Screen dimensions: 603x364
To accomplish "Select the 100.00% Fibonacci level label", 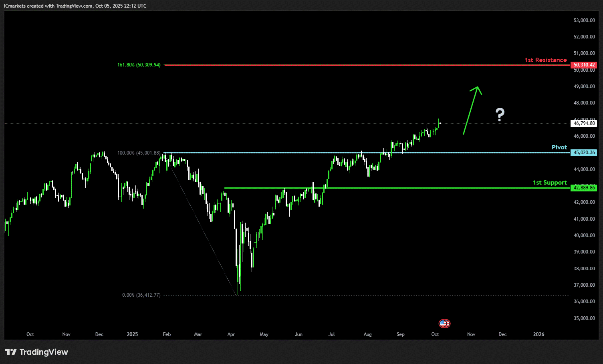I will tap(139, 153).
